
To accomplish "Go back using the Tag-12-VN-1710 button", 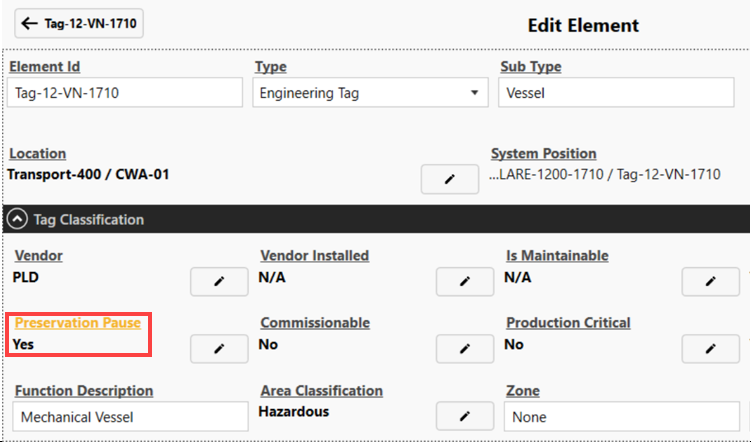I will pos(79,24).
